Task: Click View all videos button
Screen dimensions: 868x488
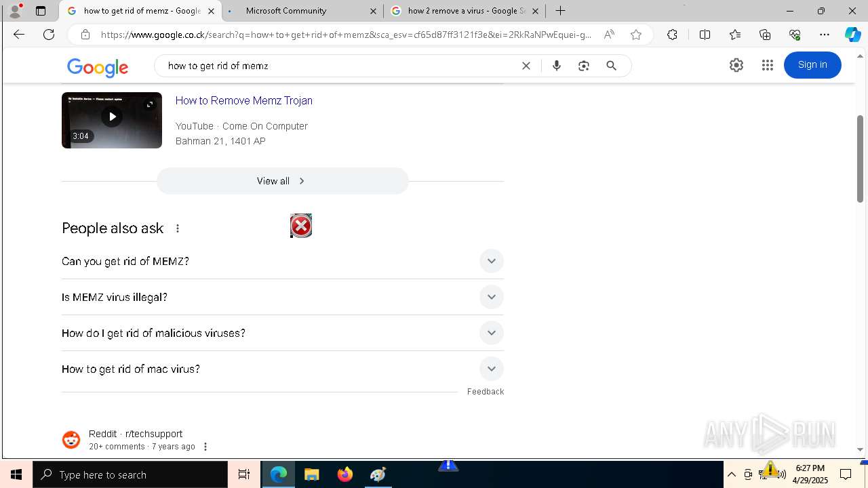Action: pos(283,181)
